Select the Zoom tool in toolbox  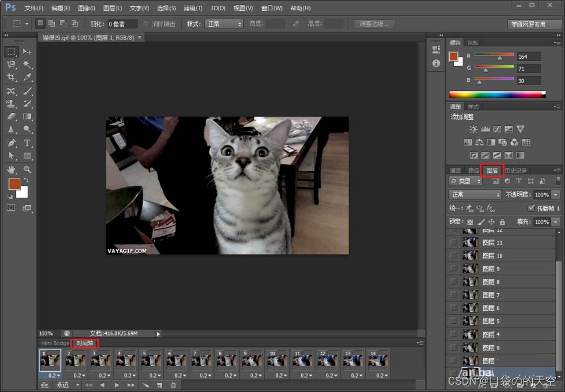(27, 169)
